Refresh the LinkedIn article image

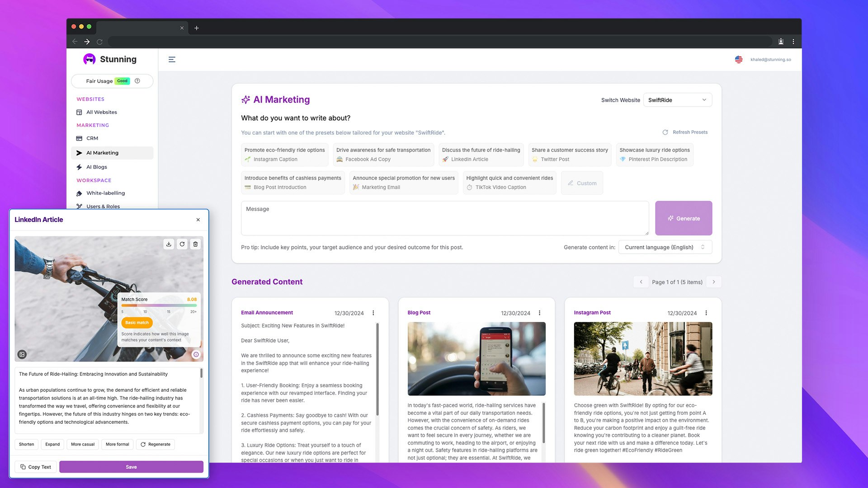point(182,244)
